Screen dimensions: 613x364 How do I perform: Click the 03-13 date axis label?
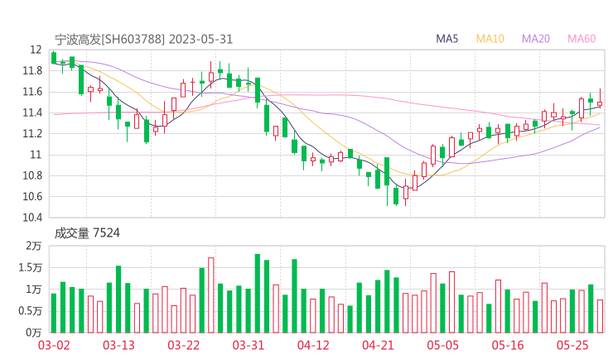pyautogui.click(x=118, y=345)
